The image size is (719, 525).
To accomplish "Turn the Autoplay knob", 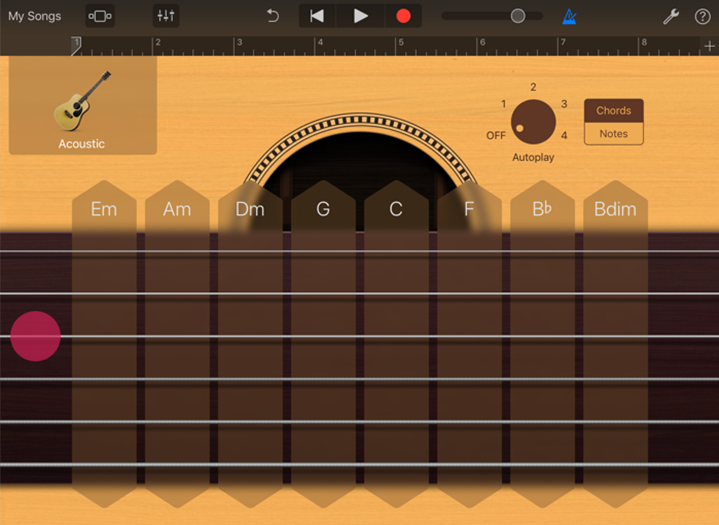I will 533,122.
